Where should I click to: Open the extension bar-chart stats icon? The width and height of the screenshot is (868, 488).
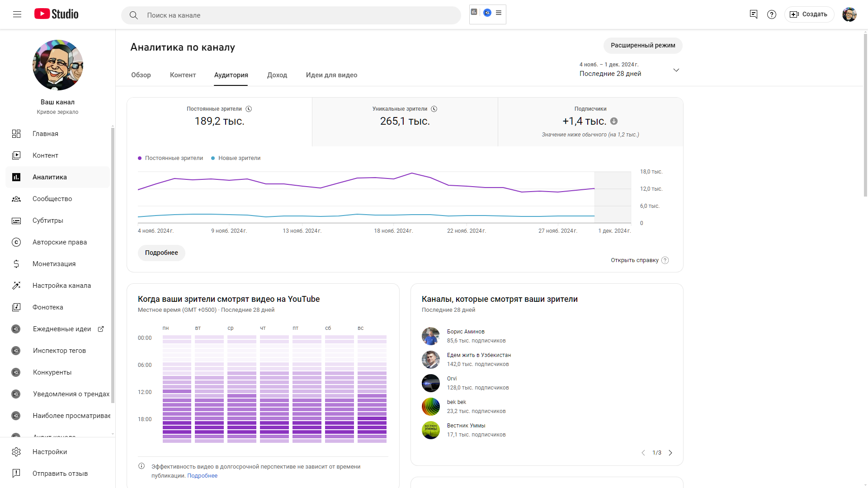(474, 12)
